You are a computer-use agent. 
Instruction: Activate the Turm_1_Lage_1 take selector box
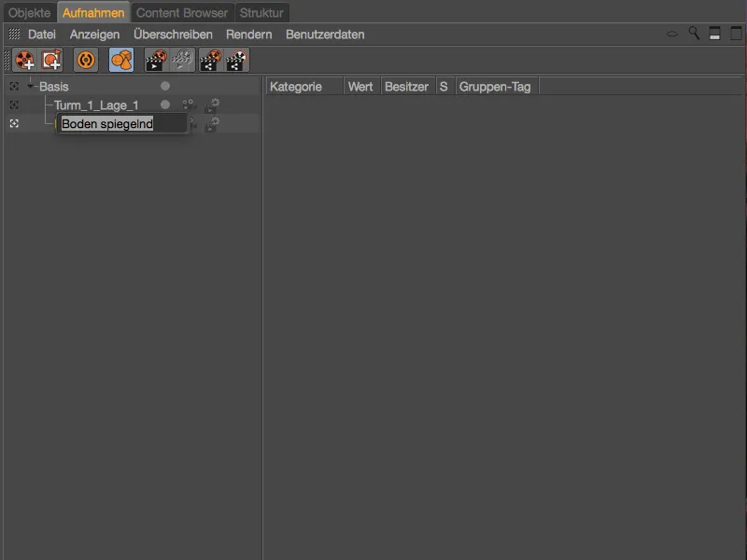[14, 105]
